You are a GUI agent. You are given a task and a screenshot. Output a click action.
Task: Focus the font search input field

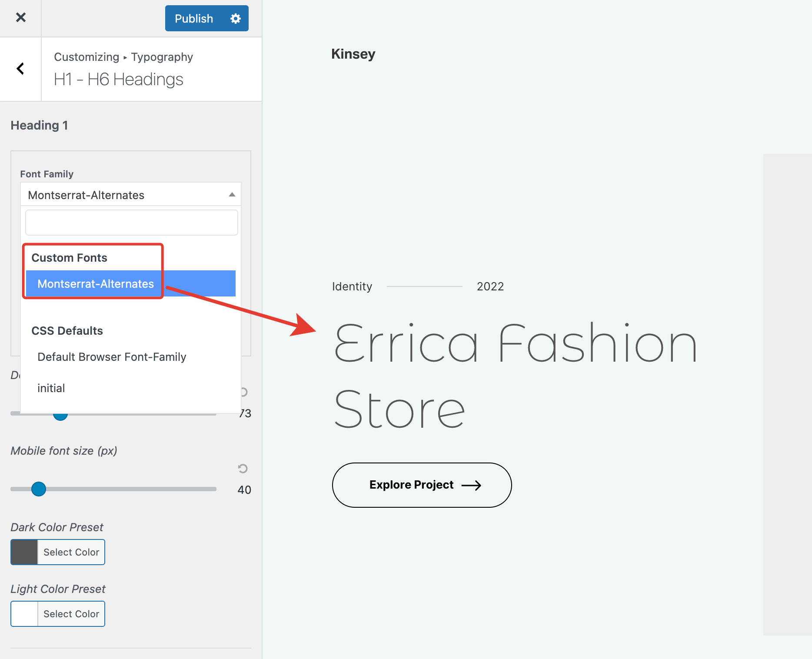(x=131, y=223)
